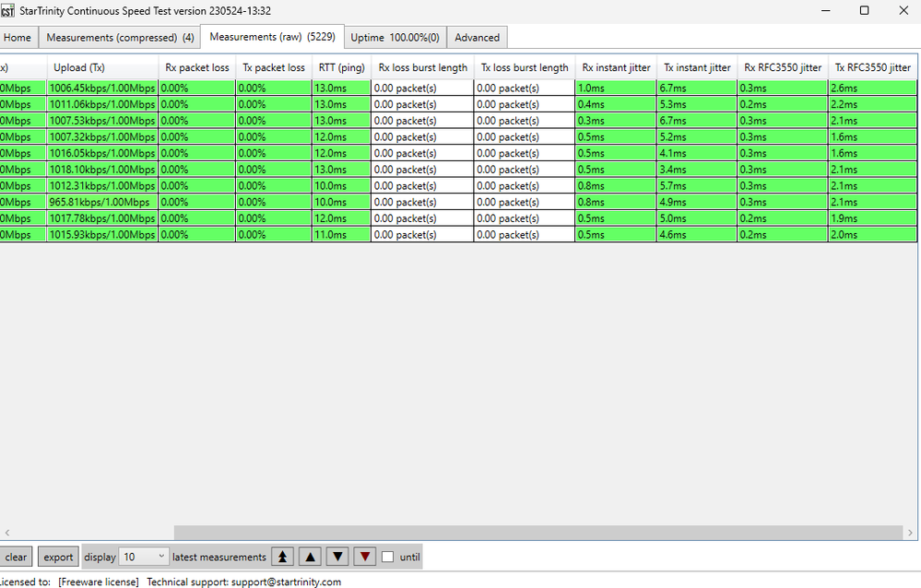Click Rx loss burst length in 1007.32kbps row
This screenshot has width=921, height=588.
[x=423, y=137]
